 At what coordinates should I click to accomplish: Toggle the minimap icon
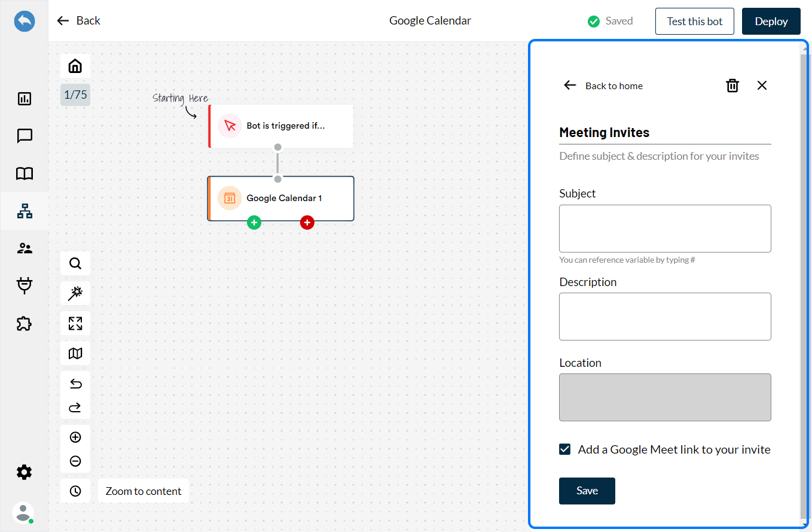[x=75, y=353]
